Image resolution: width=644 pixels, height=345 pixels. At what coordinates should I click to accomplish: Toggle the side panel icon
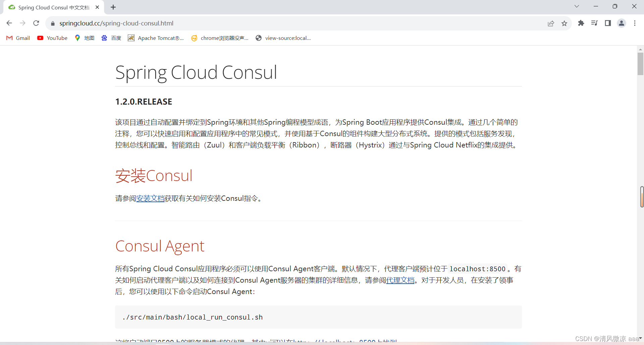point(608,23)
